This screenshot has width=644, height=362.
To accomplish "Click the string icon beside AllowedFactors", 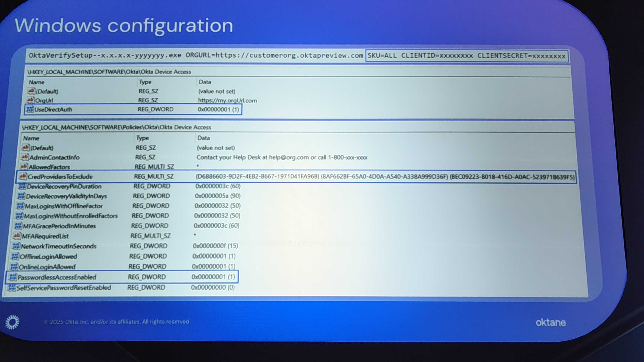I will point(24,166).
